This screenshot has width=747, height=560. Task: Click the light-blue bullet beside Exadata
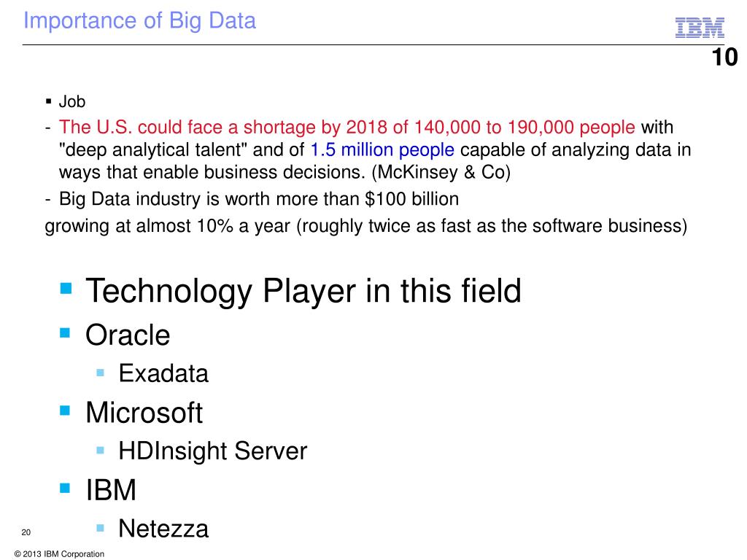(x=100, y=373)
